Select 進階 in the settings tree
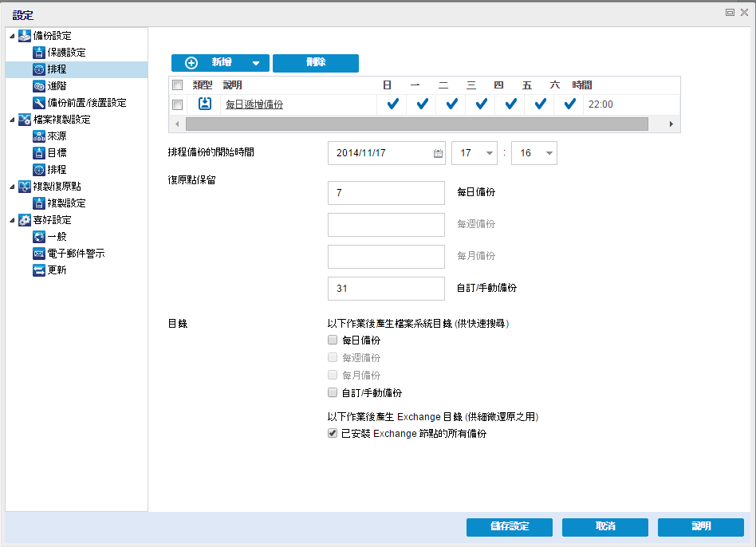The height and width of the screenshot is (547, 756). tap(57, 86)
